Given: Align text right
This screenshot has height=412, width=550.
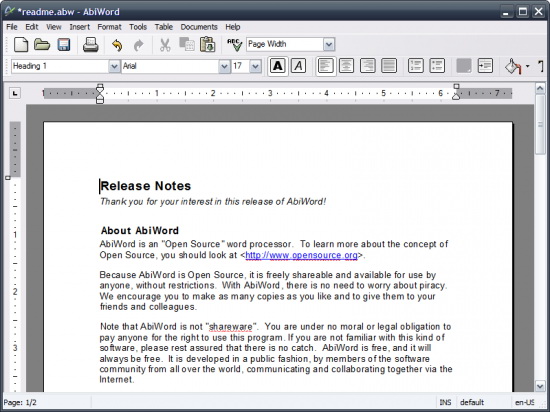Looking at the screenshot, I should point(368,66).
